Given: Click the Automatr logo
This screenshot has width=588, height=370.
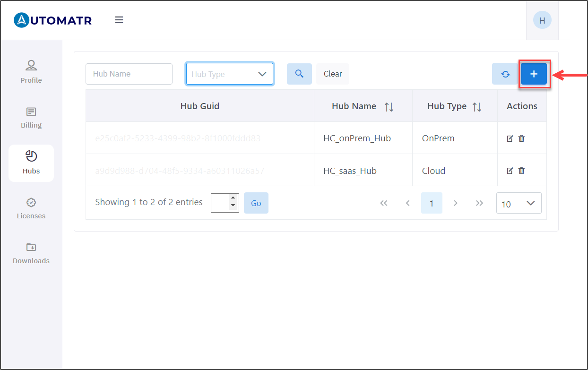Looking at the screenshot, I should 53,20.
